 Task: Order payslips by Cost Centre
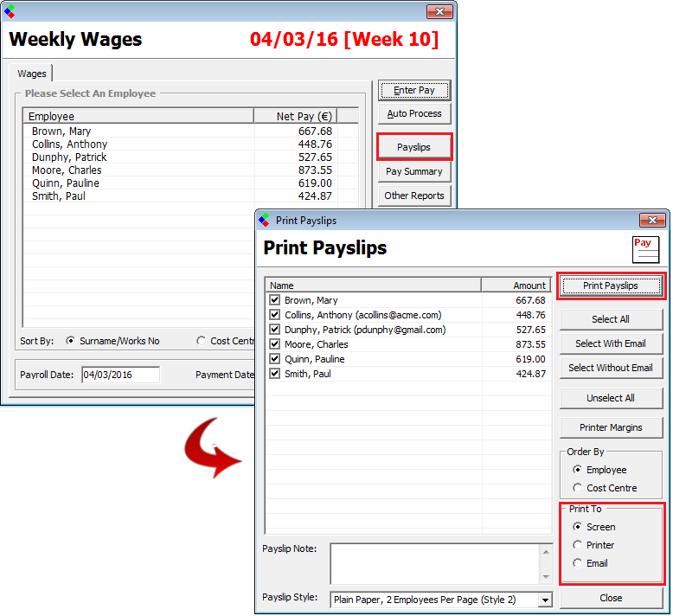[x=578, y=488]
